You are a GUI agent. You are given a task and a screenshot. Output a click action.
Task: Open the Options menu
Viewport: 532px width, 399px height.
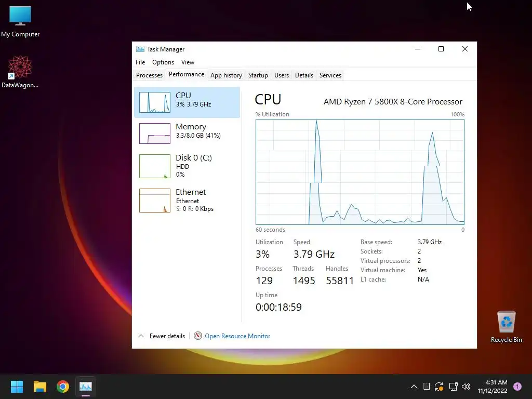(163, 62)
